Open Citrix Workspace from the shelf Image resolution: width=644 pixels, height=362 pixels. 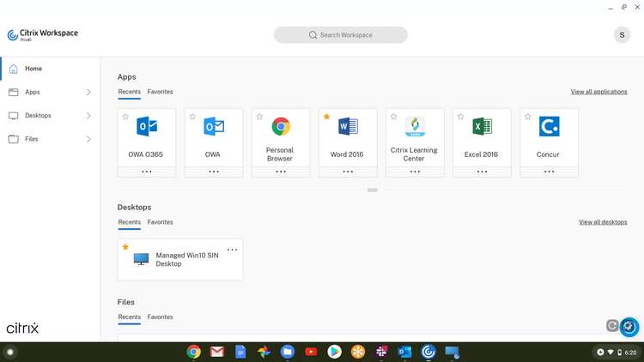(428, 352)
